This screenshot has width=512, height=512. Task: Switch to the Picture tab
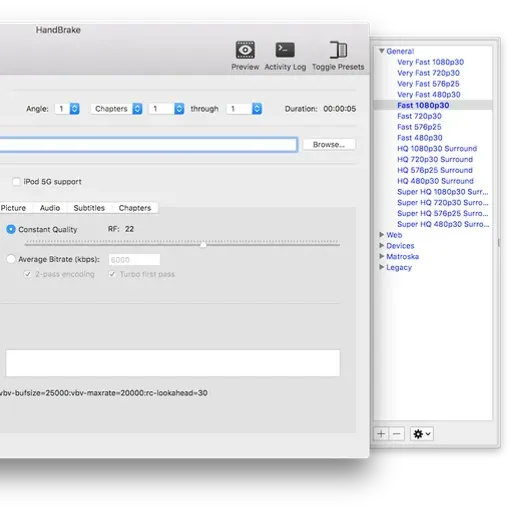point(15,208)
